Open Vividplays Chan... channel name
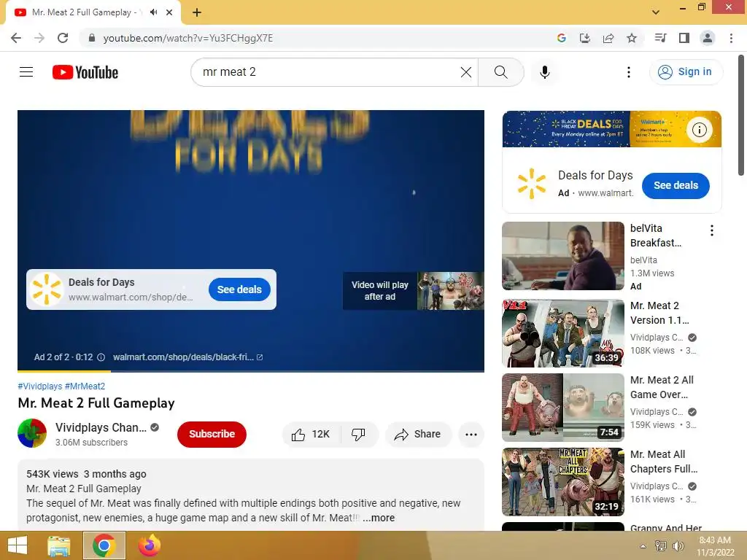This screenshot has width=747, height=560. click(101, 427)
